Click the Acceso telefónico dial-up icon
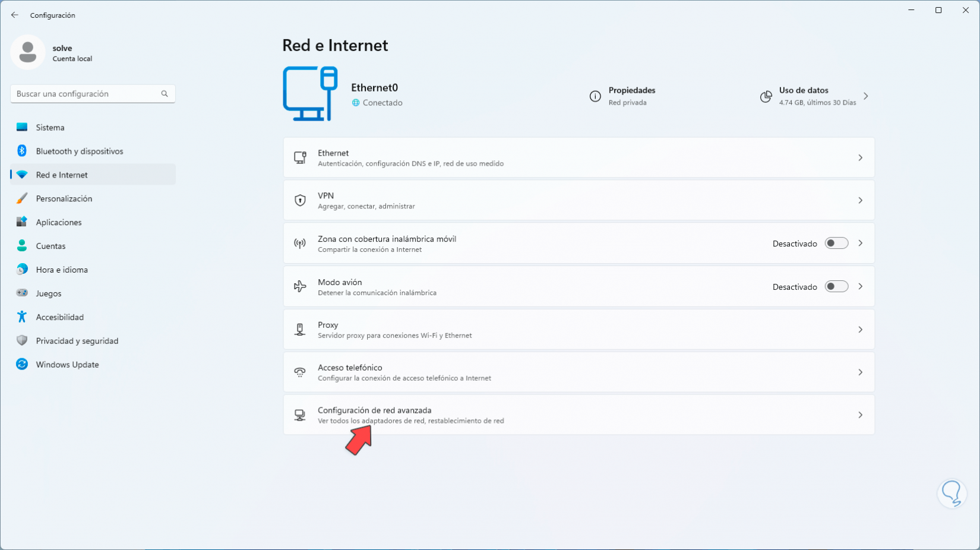 click(x=300, y=372)
